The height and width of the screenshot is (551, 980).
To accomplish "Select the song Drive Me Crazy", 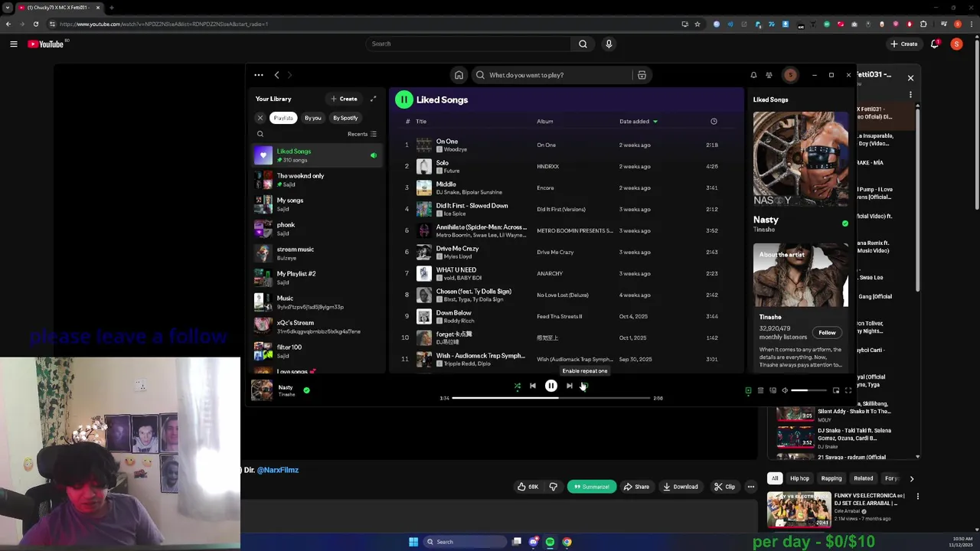I will 565,252.
